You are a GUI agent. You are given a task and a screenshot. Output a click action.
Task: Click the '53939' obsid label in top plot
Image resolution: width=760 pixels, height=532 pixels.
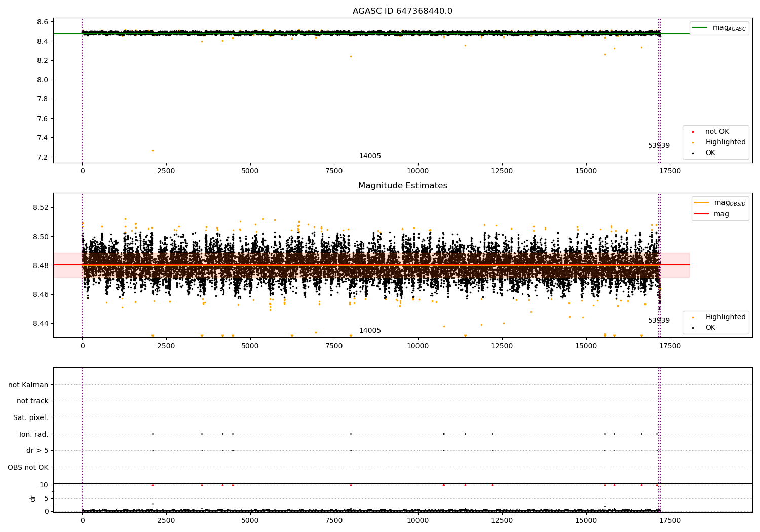tap(659, 146)
